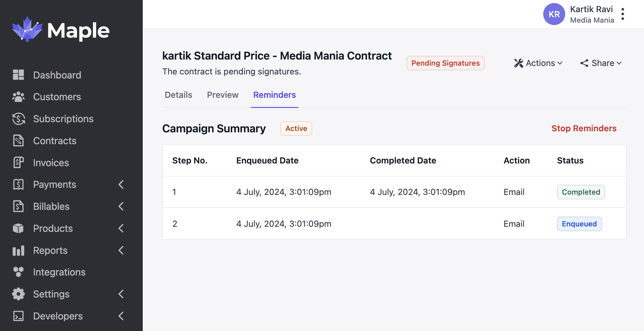This screenshot has height=331, width=644.
Task: Click the KR user avatar
Action: click(554, 14)
